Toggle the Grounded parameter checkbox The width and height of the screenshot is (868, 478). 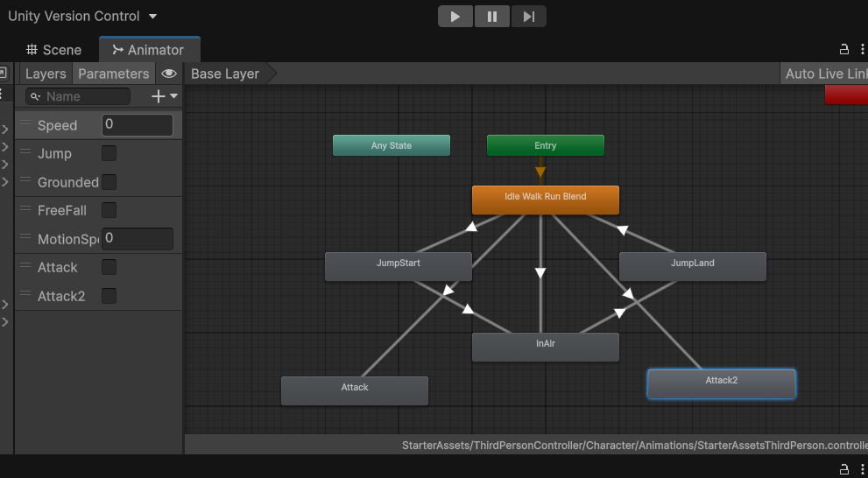point(109,182)
